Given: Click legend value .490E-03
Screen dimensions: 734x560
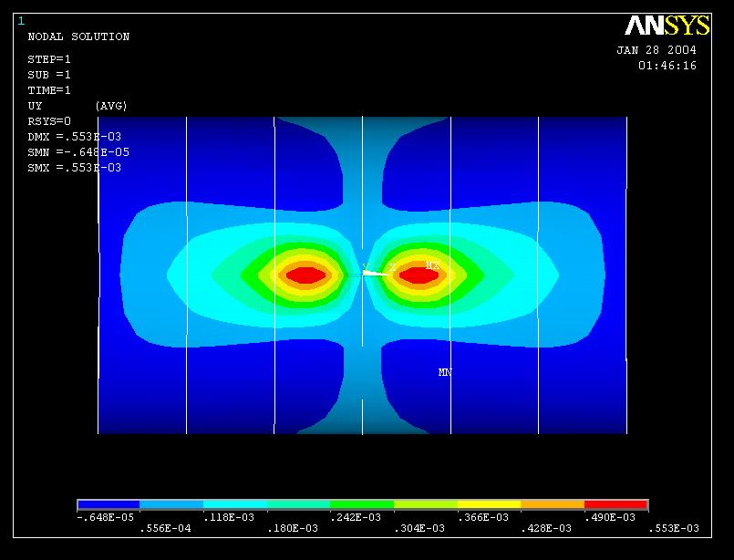Looking at the screenshot, I should (610, 517).
